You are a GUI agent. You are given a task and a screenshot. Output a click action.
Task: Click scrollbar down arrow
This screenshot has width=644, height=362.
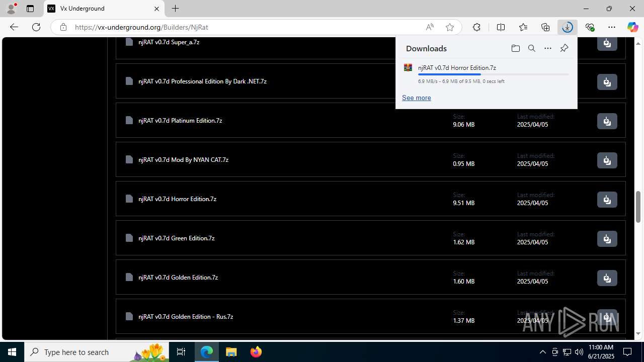pyautogui.click(x=638, y=333)
